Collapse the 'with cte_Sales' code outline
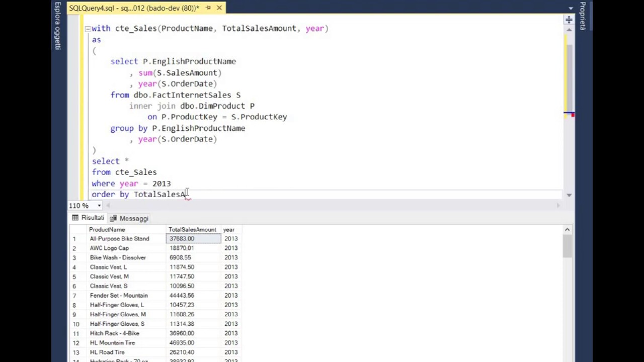The image size is (644, 362). (88, 29)
